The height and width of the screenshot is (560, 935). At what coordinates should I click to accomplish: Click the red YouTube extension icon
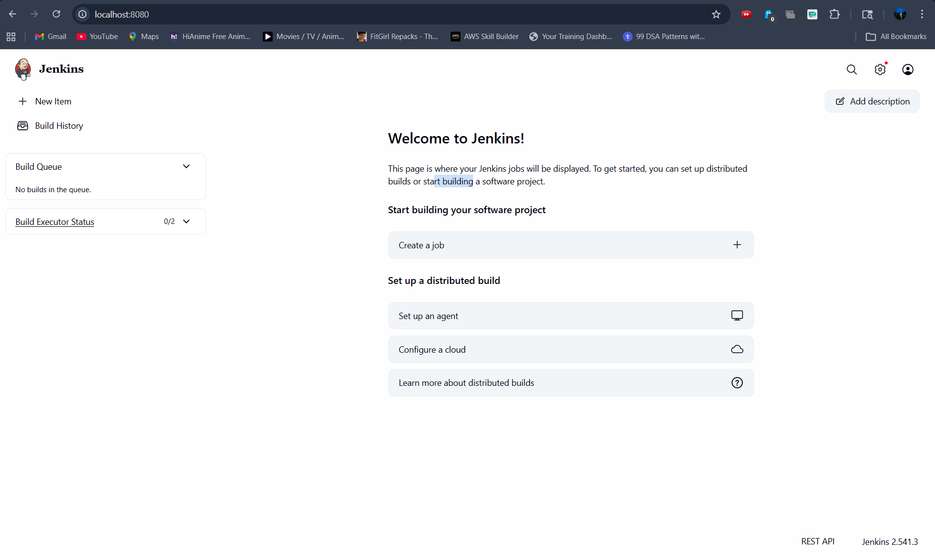pos(746,14)
